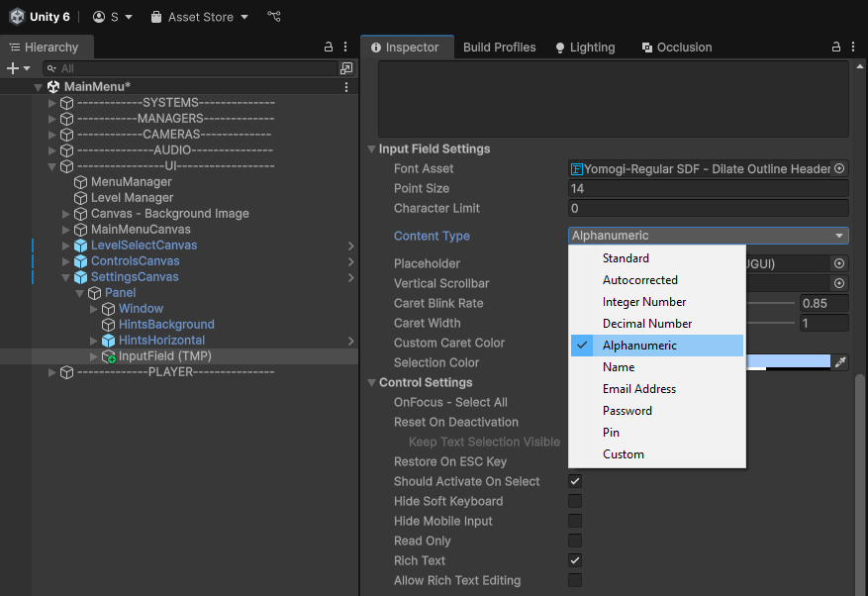Viewport: 868px width, 596px height.
Task: Choose Password content type
Action: coord(657,411)
